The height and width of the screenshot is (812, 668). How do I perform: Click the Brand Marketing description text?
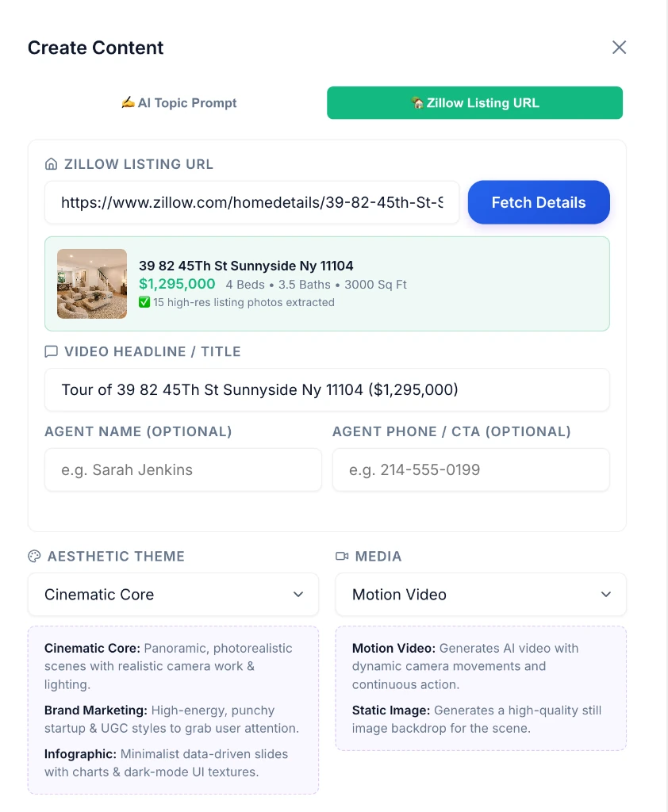pos(171,719)
